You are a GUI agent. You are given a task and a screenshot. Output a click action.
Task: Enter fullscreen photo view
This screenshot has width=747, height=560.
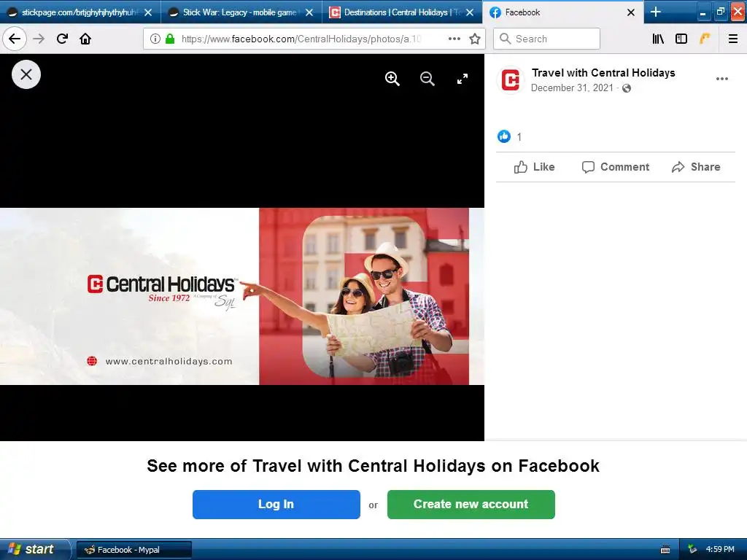[x=462, y=79]
